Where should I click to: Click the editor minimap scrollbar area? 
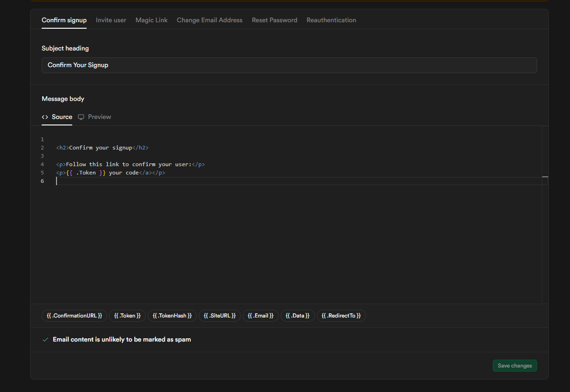tap(545, 215)
